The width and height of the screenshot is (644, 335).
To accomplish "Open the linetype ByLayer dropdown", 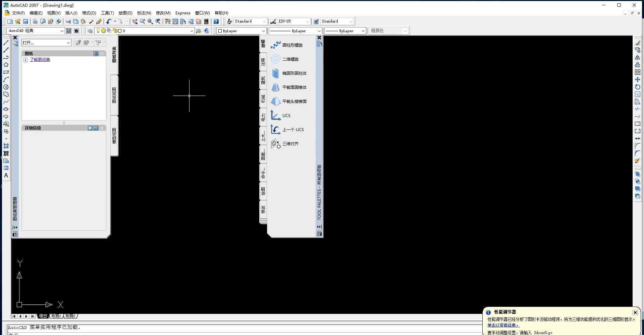I will point(296,31).
